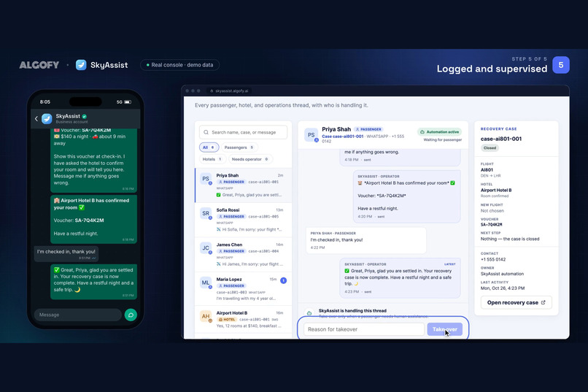Screen dimensions: 588x392
Task: Click the ALGOFY logo text
Action: (x=39, y=65)
